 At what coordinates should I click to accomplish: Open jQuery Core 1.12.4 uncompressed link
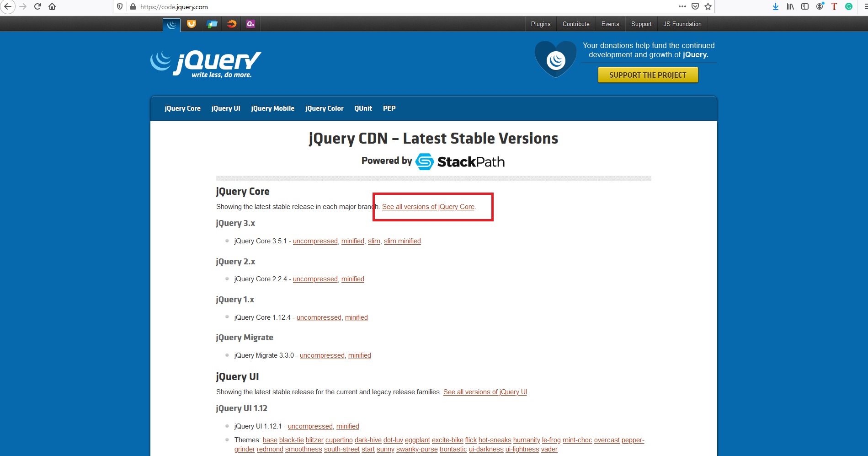pyautogui.click(x=319, y=317)
